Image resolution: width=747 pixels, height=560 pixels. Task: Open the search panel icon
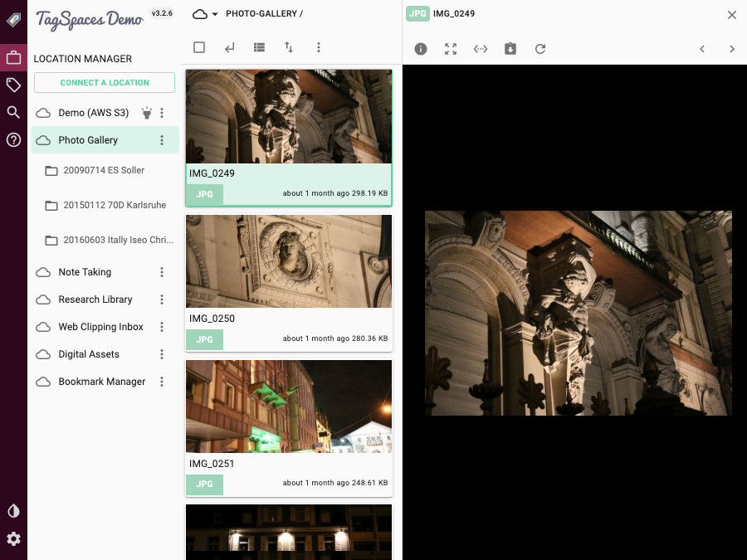13,112
